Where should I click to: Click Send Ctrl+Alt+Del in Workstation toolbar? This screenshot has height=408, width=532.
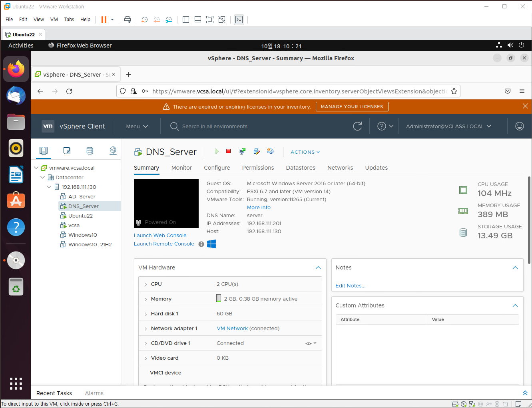pyautogui.click(x=128, y=20)
